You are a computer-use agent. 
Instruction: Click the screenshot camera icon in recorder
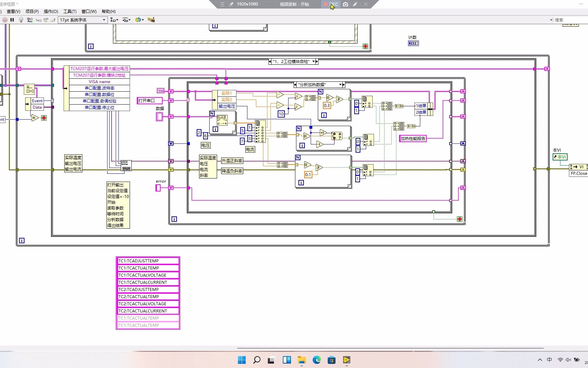pyautogui.click(x=346, y=4)
